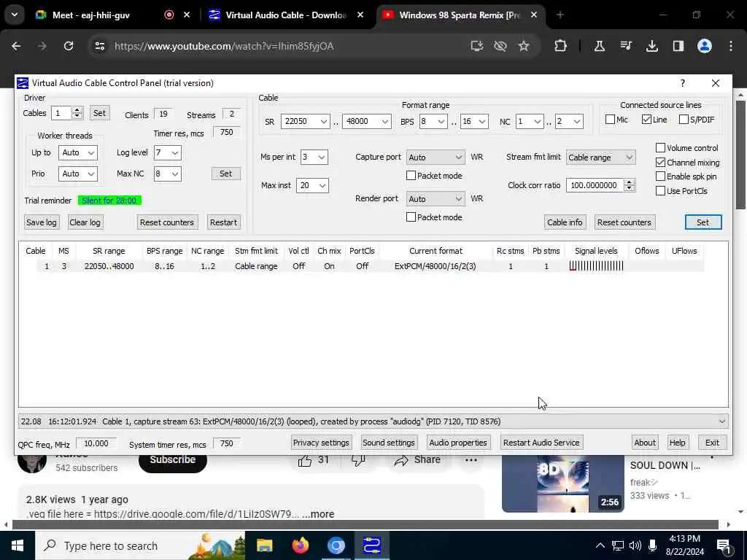Toggle Chrome side panel icon

[x=678, y=46]
